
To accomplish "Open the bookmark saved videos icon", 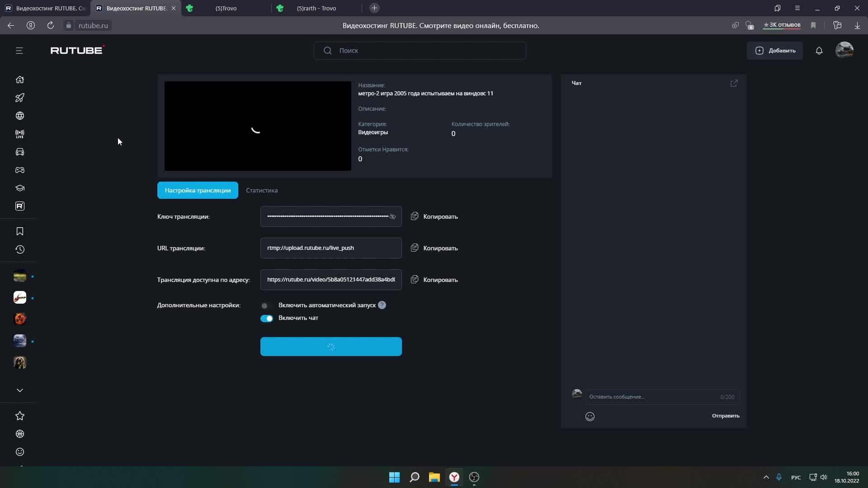I will coord(20,231).
